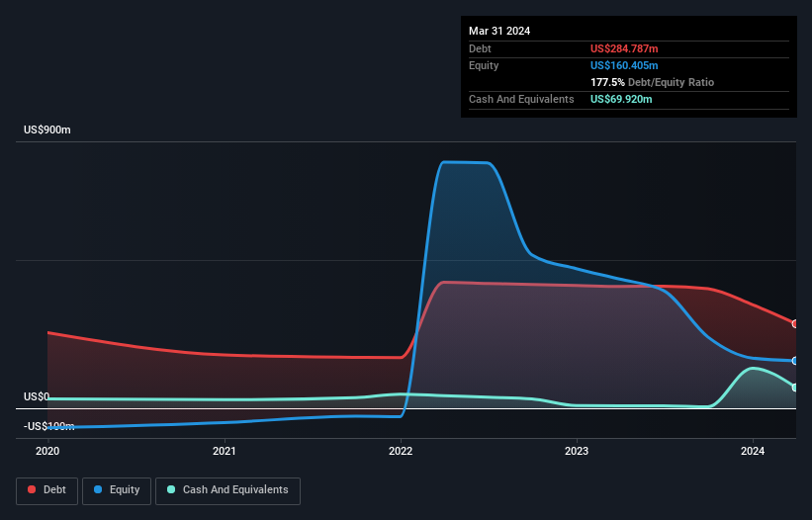Click the 177.5% Debt/Equity Ratio text
This screenshot has height=520, width=812.
pos(653,82)
